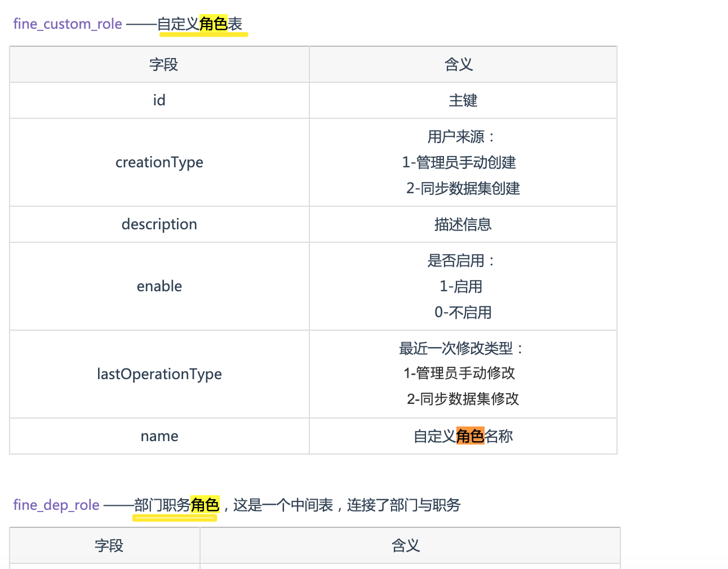This screenshot has width=728, height=569.
Task: Select the id field cell
Action: pyautogui.click(x=159, y=100)
